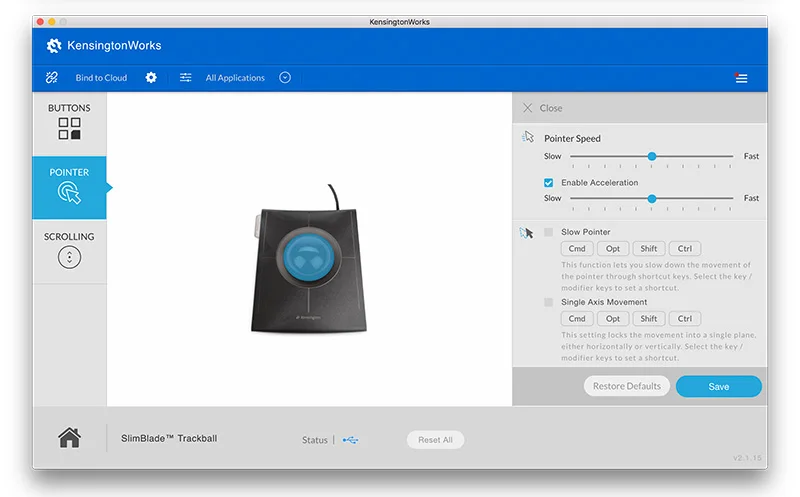This screenshot has width=800, height=497.
Task: Click the Pointer hand cursor icon
Action: pyautogui.click(x=69, y=193)
